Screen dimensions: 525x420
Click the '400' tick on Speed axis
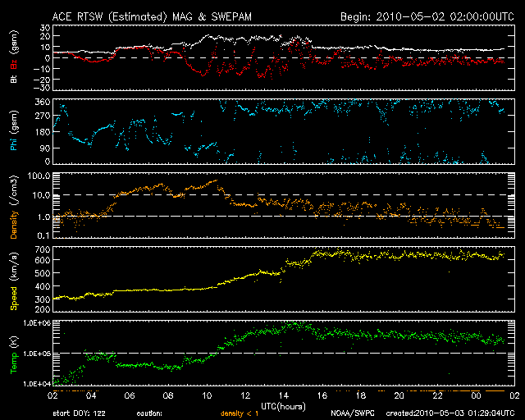coord(43,286)
